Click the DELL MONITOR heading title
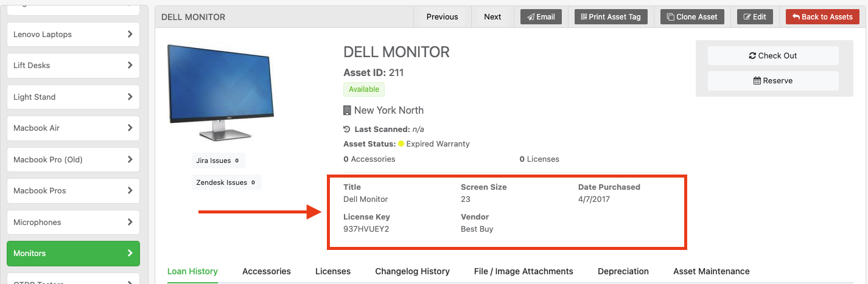The height and width of the screenshot is (284, 868). [396, 52]
